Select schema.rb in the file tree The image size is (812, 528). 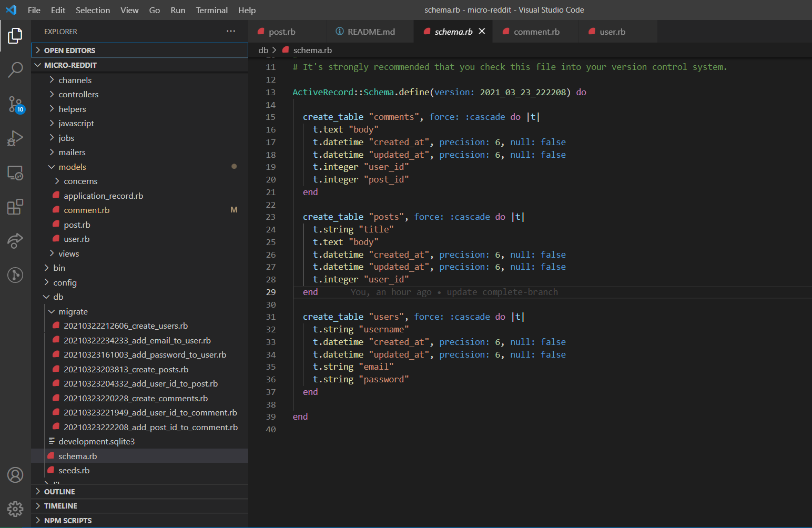pos(139,456)
